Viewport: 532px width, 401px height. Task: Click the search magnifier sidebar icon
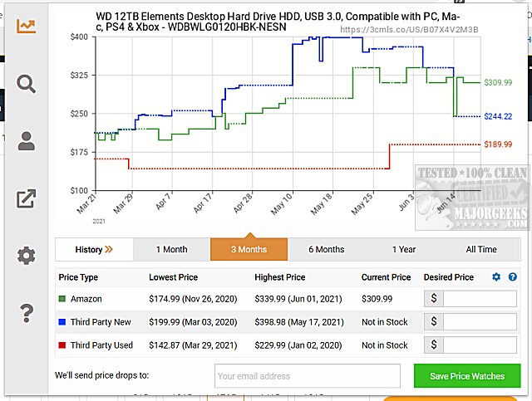[x=27, y=83]
